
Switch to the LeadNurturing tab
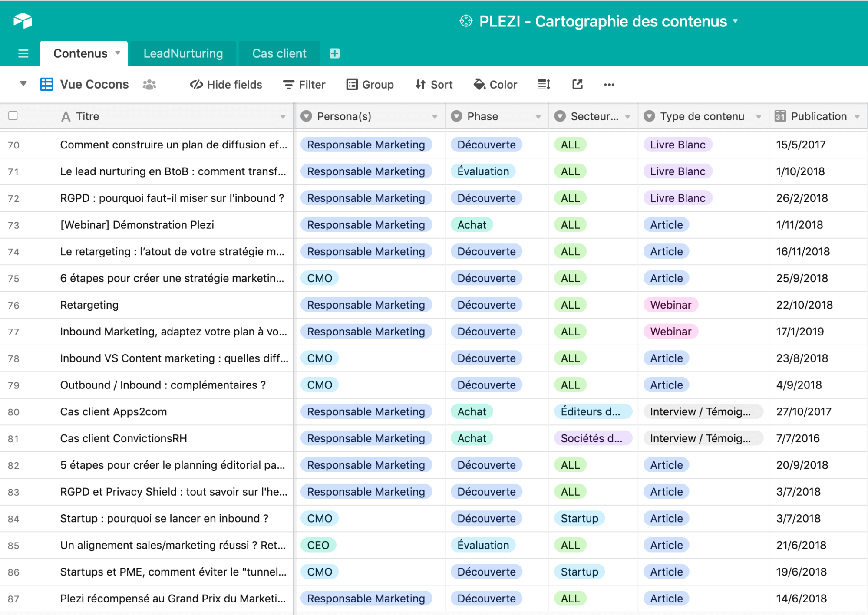183,53
